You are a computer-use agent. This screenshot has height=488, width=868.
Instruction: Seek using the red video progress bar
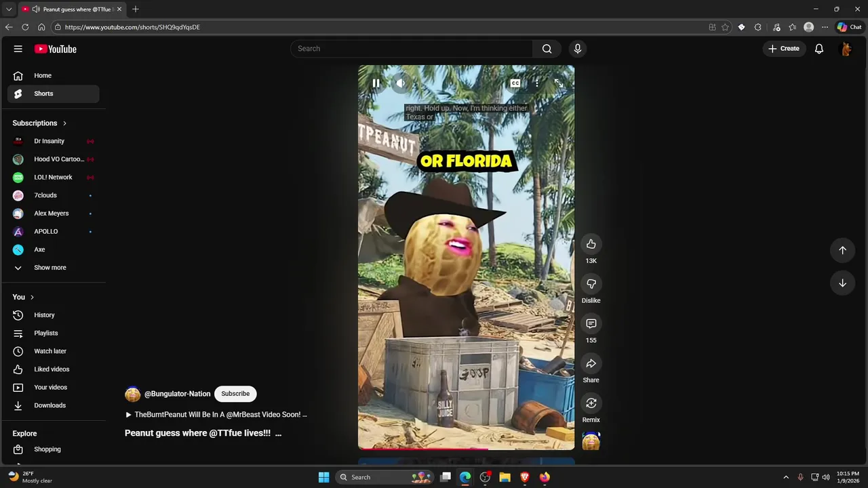point(466,449)
